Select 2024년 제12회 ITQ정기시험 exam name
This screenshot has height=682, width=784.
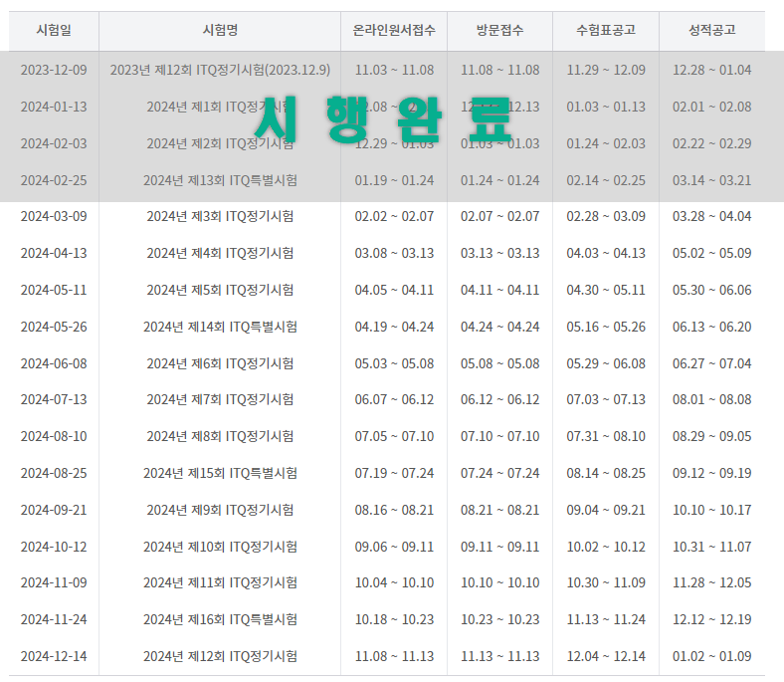220,656
